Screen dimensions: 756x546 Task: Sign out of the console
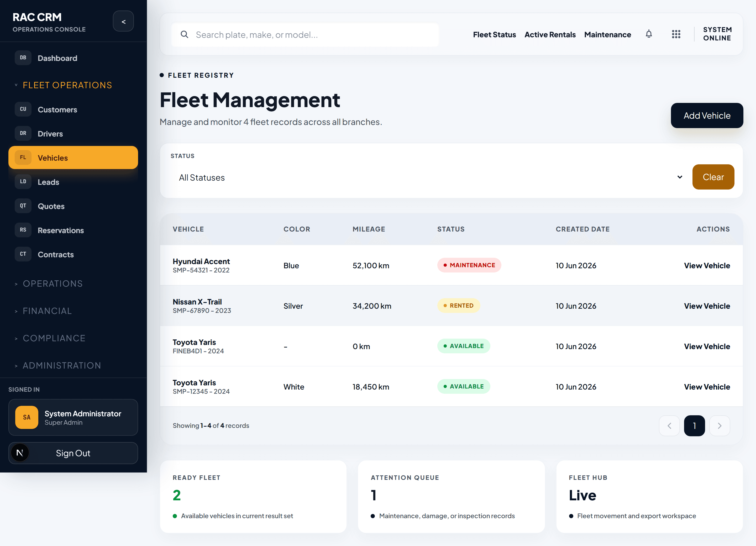tap(73, 453)
